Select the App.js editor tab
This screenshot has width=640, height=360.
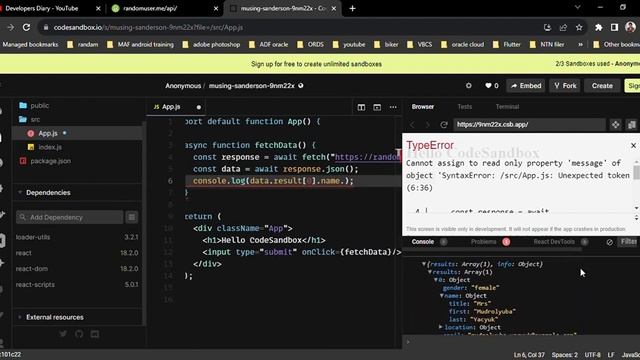[x=171, y=107]
